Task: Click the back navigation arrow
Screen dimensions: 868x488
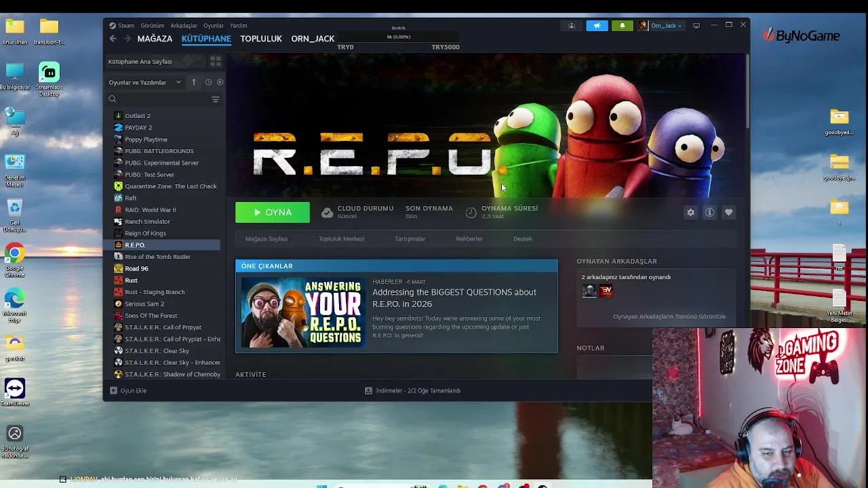Action: coord(113,39)
